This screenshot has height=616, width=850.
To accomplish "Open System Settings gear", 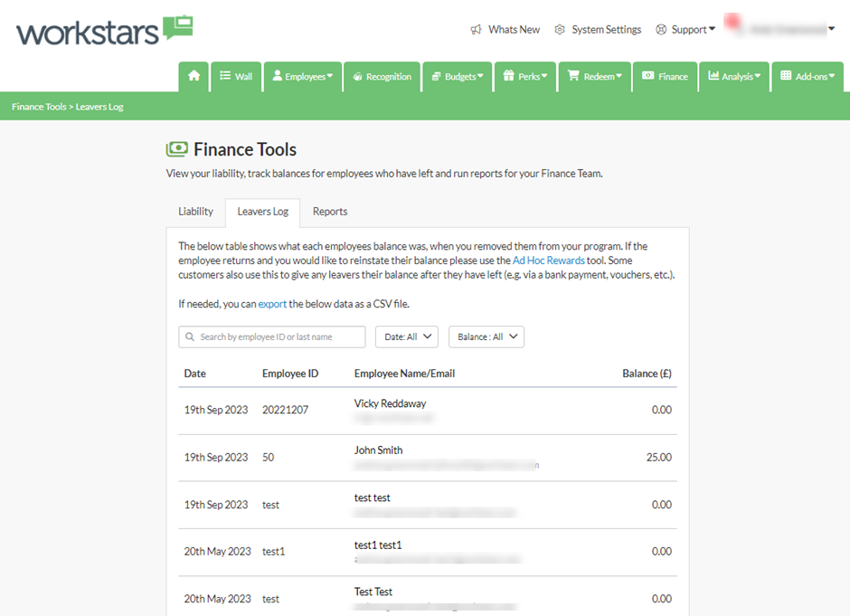I will pos(598,30).
